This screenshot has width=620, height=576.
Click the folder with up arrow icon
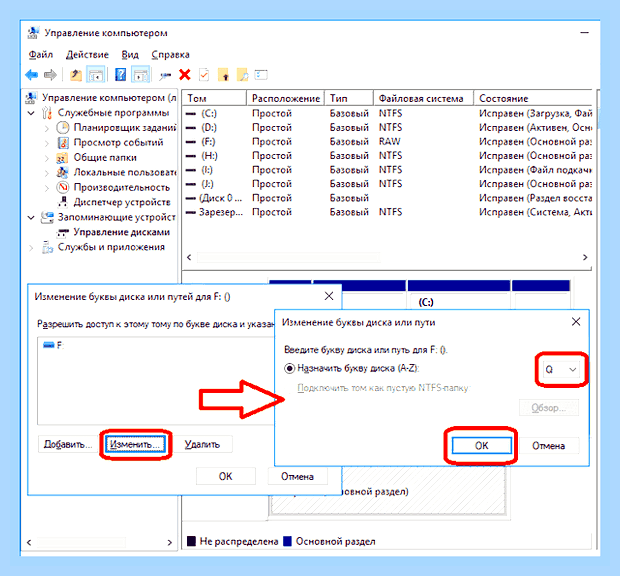pyautogui.click(x=223, y=75)
